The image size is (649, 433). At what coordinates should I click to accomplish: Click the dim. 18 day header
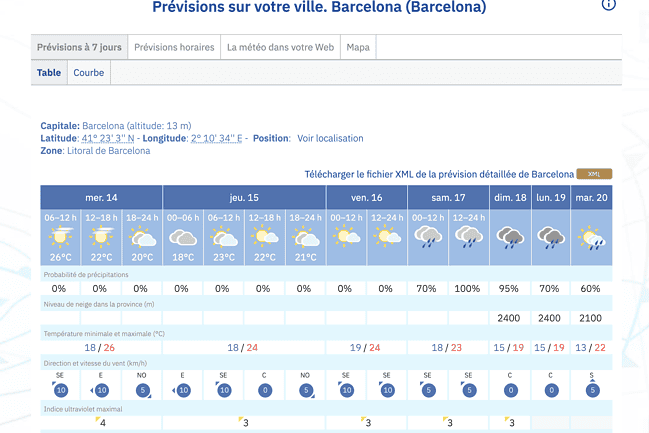coord(510,197)
